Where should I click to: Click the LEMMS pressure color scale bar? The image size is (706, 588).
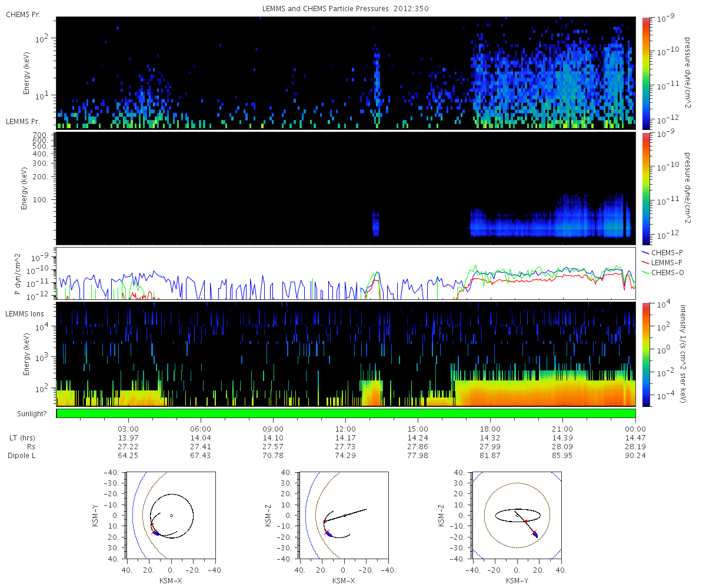tap(646, 188)
